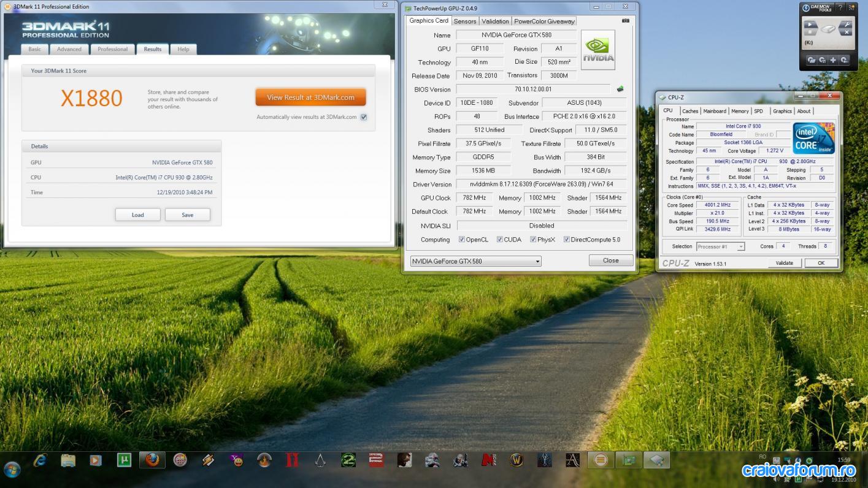
Task: Toggle the CUDA checkbox in GPU-Z
Action: 500,240
